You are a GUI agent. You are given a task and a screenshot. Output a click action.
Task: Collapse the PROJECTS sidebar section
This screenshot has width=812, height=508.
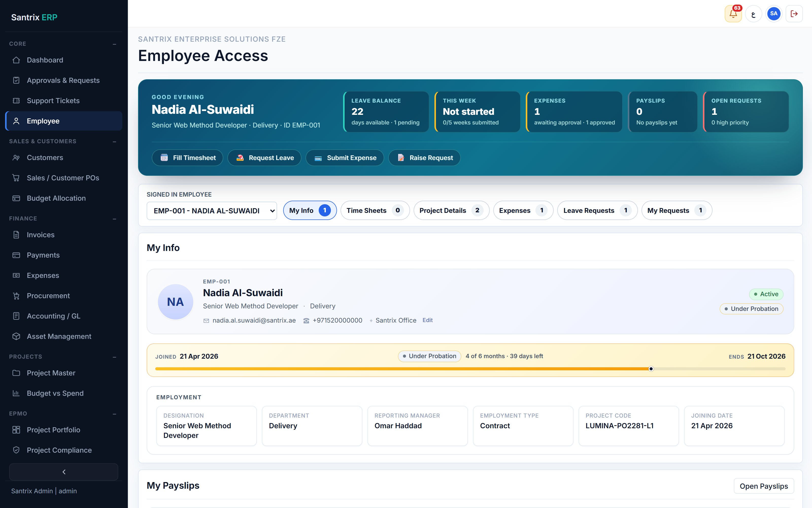click(x=114, y=357)
